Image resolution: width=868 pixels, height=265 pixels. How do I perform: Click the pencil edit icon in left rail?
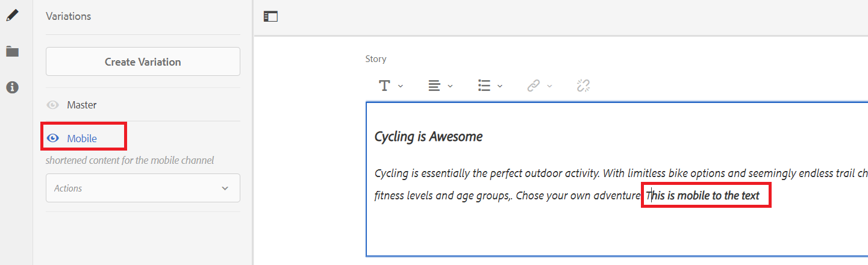tap(12, 16)
